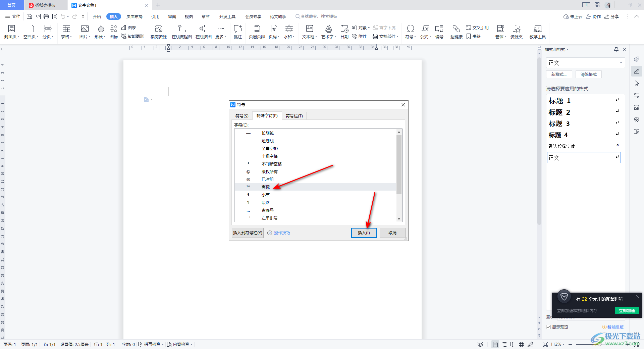
Task: Pin the Styles and Formatting panel
Action: (x=616, y=49)
